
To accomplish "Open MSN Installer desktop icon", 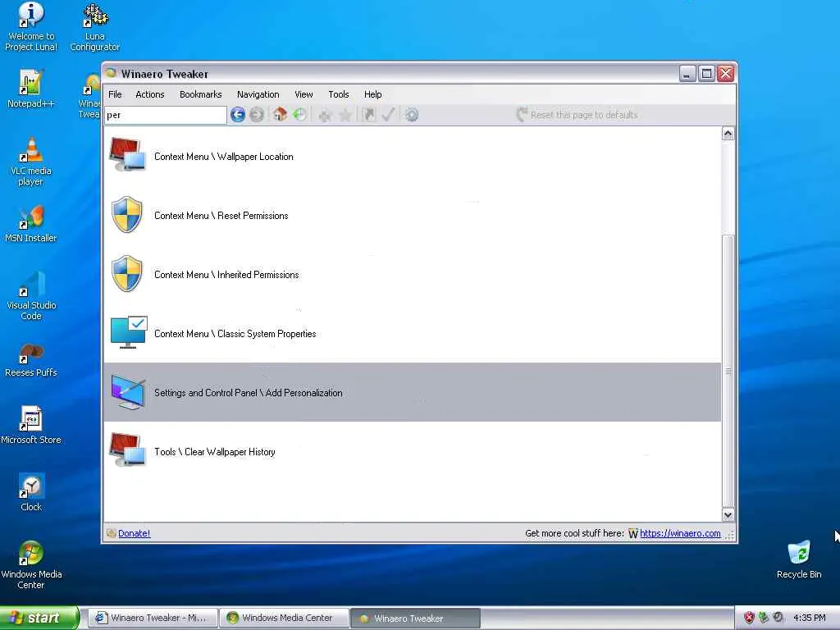I will pos(30,224).
